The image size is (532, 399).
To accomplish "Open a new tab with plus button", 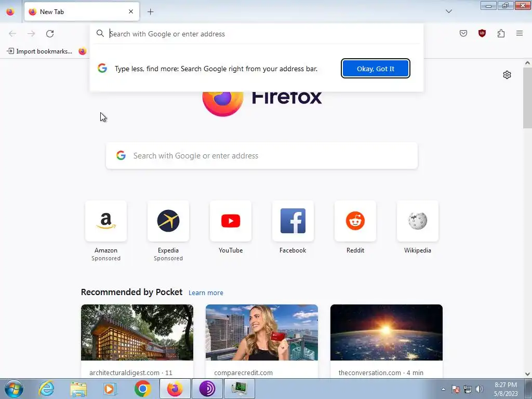I will 150,12.
